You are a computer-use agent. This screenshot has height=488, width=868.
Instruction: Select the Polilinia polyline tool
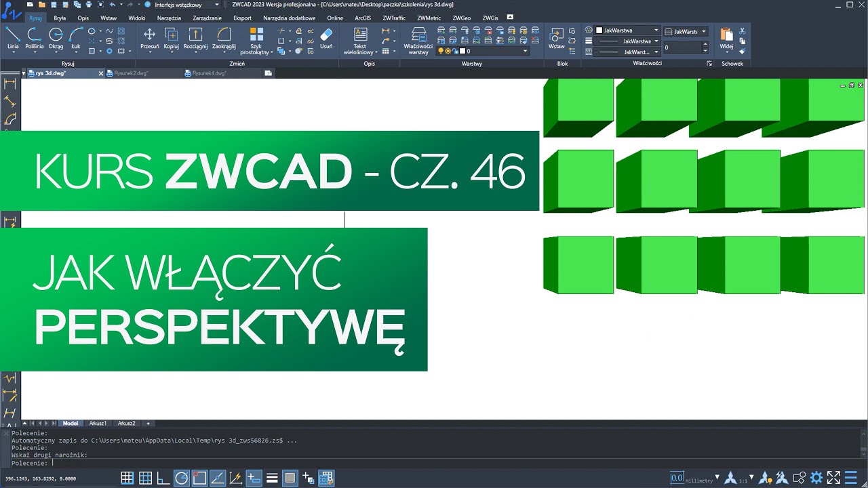34,39
